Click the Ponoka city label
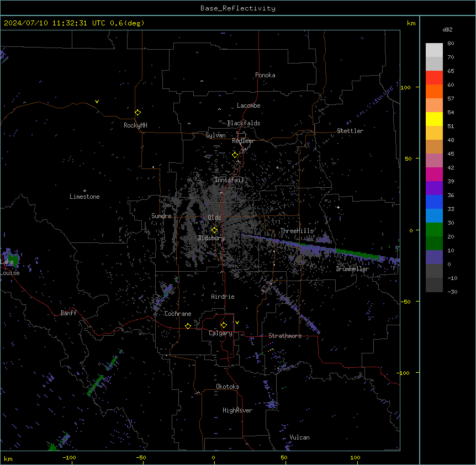The image size is (476, 465). tap(265, 75)
